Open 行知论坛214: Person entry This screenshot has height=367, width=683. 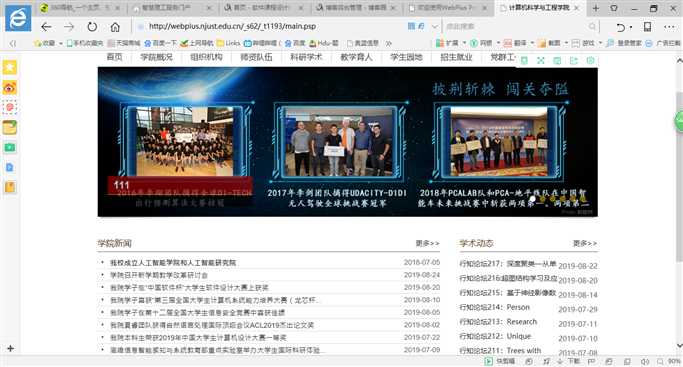[494, 307]
